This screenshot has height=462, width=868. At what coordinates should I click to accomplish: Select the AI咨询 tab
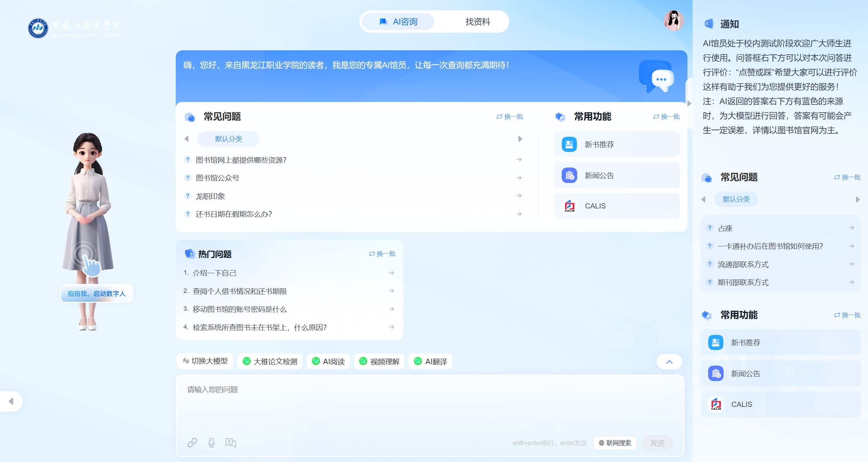click(x=399, y=22)
